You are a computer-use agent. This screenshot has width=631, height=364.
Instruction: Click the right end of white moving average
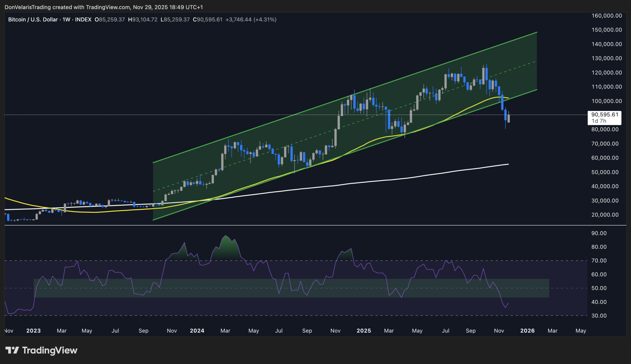click(508, 164)
